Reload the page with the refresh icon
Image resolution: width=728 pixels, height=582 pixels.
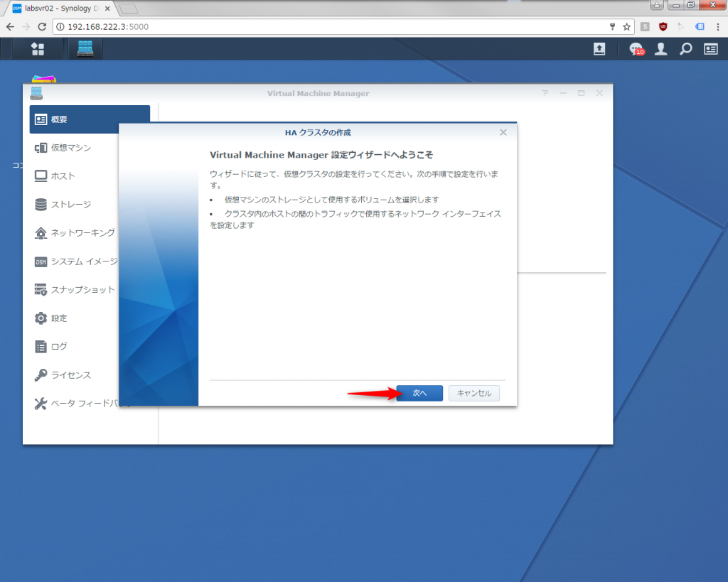tap(42, 27)
